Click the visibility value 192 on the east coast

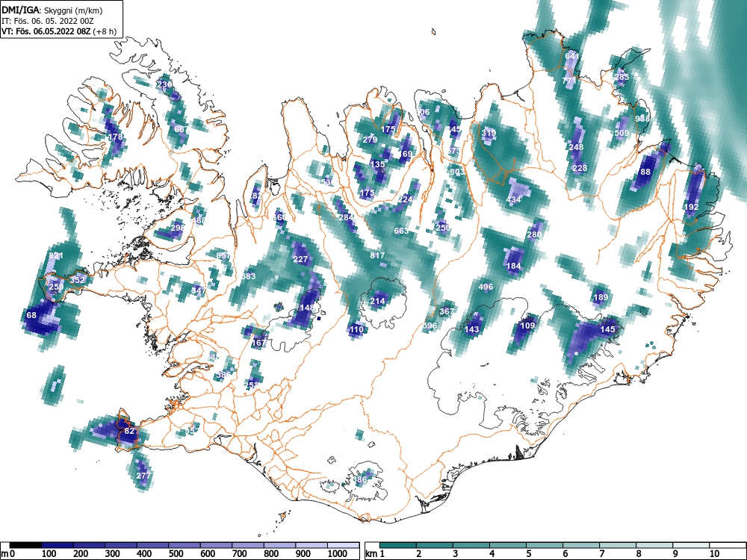coord(691,207)
